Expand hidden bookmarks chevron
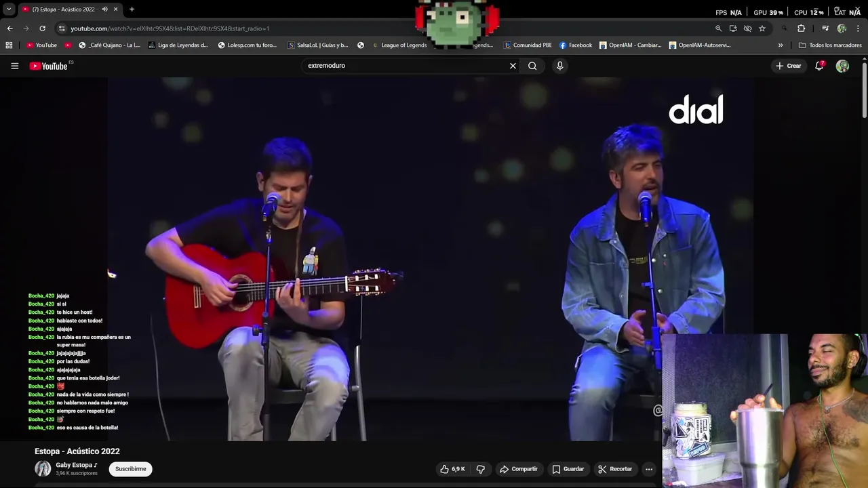 coord(781,45)
